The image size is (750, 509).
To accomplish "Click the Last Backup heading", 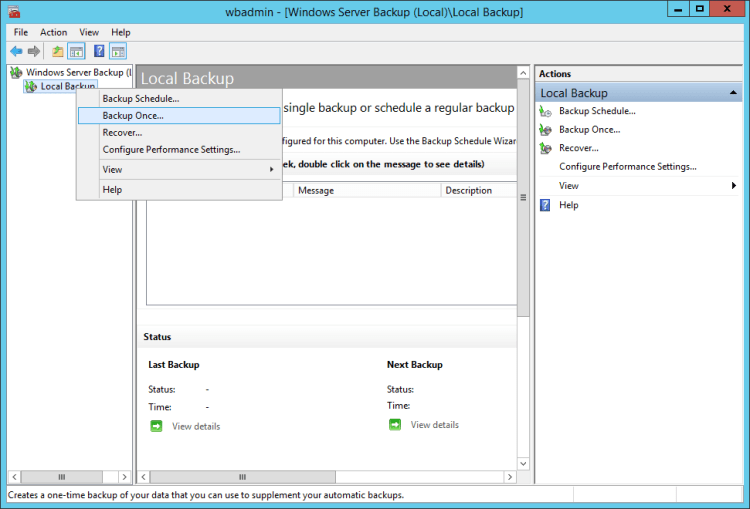I will [174, 365].
